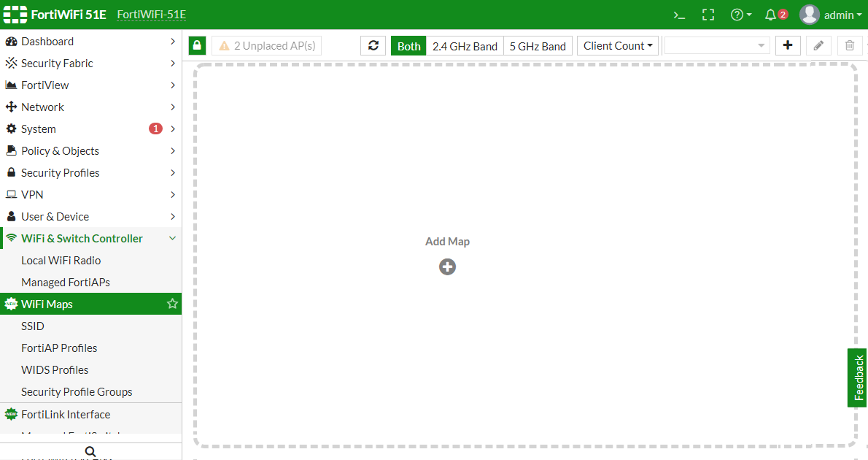Expand the System menu chevron
This screenshot has height=460, width=868.
tap(173, 129)
